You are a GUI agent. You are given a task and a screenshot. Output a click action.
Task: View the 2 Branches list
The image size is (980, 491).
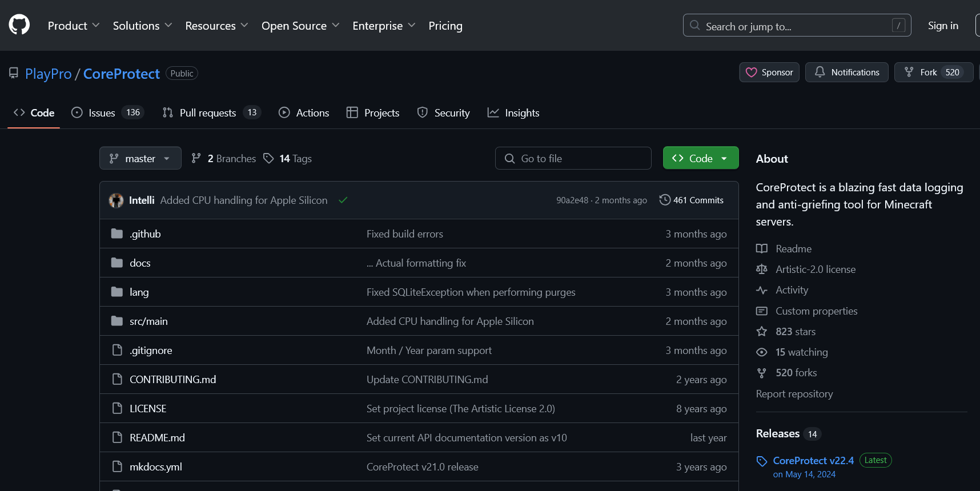pos(223,158)
